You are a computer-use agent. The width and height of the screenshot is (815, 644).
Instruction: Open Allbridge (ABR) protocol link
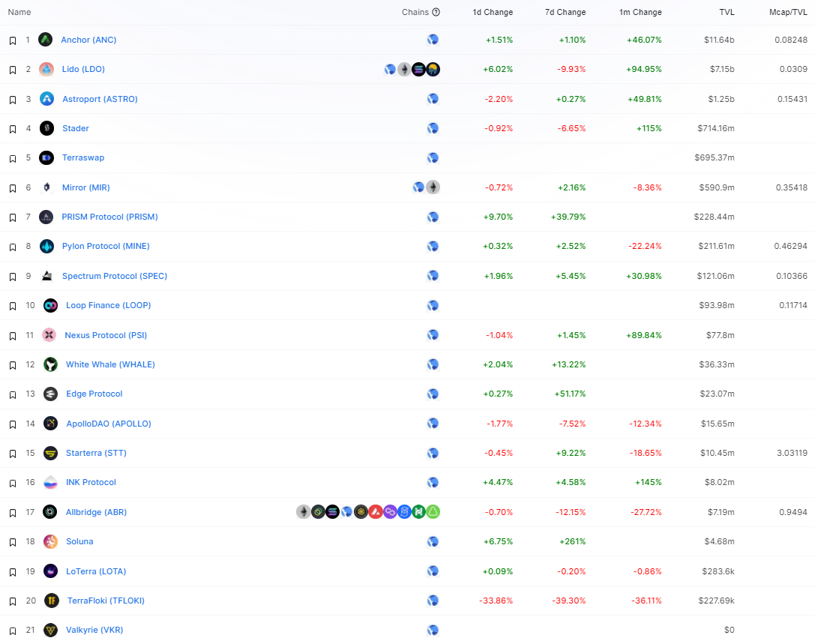coord(96,512)
